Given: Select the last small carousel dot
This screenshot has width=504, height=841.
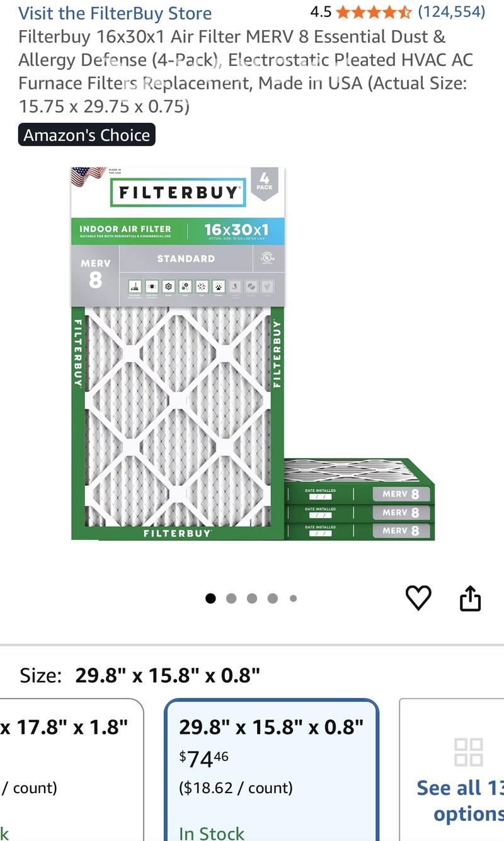Looking at the screenshot, I should [x=293, y=598].
